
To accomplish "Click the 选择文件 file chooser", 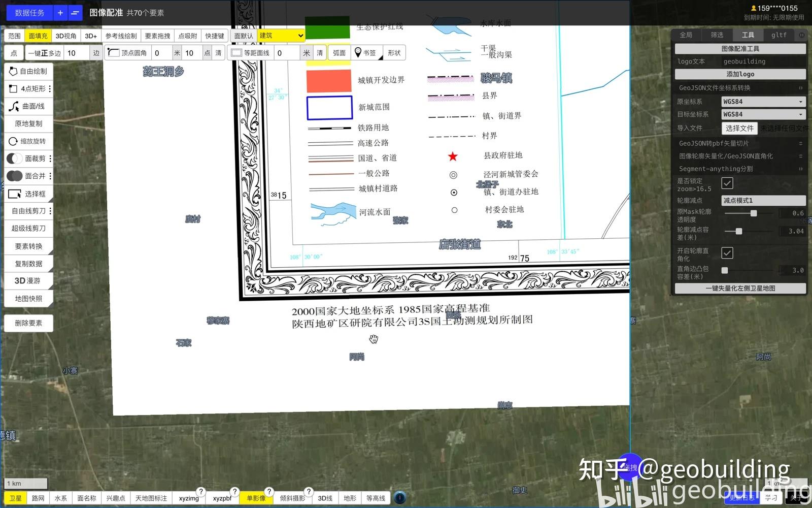I will (739, 128).
